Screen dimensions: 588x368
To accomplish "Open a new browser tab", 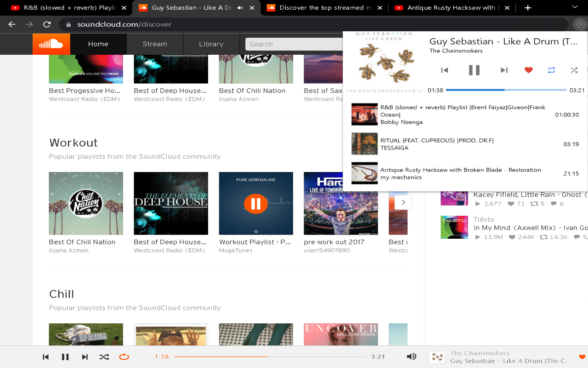I will (x=528, y=8).
